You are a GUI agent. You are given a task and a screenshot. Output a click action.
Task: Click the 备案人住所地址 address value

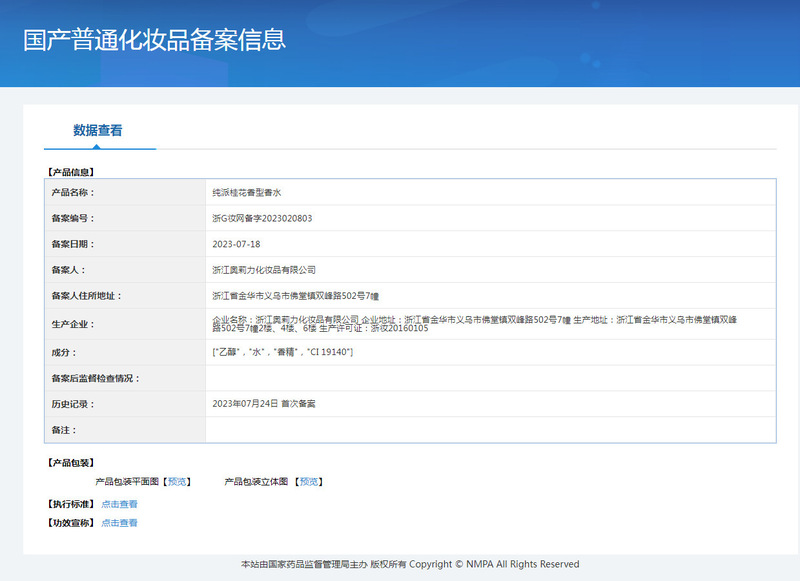tap(296, 296)
